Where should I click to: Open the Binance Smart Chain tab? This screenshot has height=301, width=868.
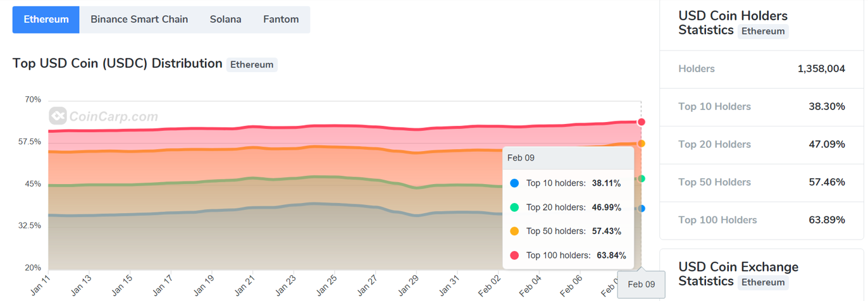coord(139,20)
